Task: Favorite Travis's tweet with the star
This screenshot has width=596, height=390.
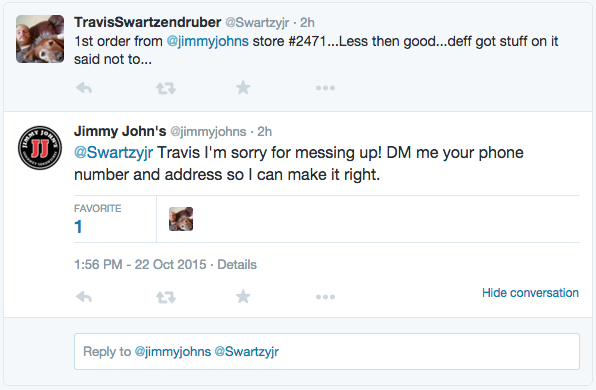Action: pyautogui.click(x=243, y=87)
